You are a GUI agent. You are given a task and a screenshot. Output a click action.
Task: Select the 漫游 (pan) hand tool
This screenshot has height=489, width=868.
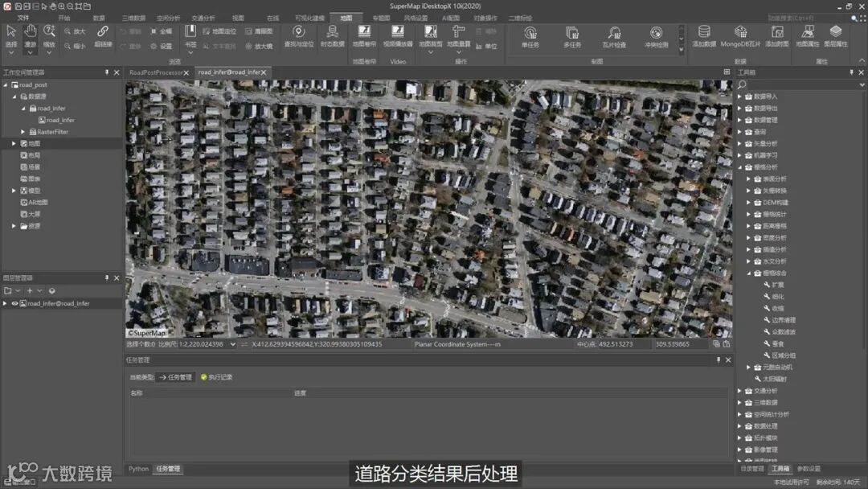31,34
